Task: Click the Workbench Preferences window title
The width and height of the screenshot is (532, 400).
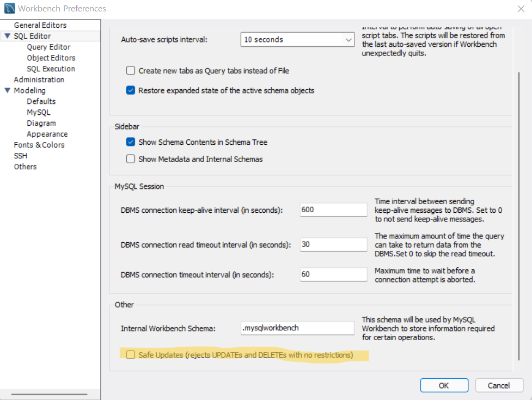Action: 62,9
